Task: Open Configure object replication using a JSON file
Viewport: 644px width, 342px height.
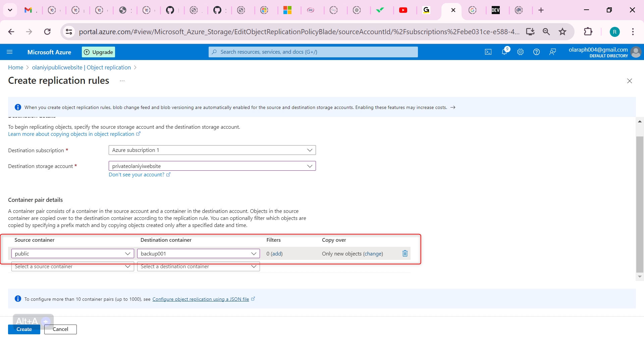Action: pos(204,299)
